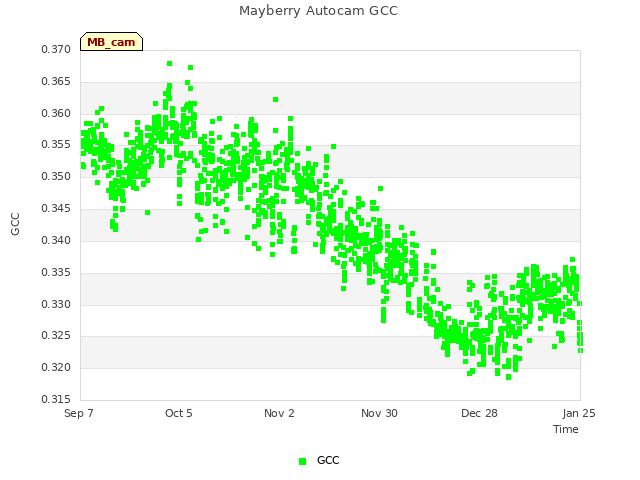Viewport: 640px width, 480px height.
Task: Click the 0.370 y-axis tick label
Action: [x=56, y=49]
